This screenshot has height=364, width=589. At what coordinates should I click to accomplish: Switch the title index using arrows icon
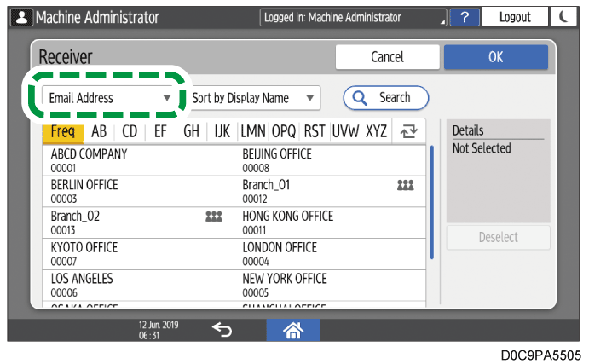(408, 132)
